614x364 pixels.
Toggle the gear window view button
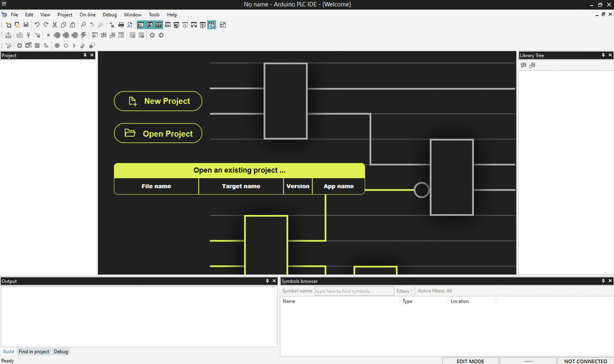185,25
